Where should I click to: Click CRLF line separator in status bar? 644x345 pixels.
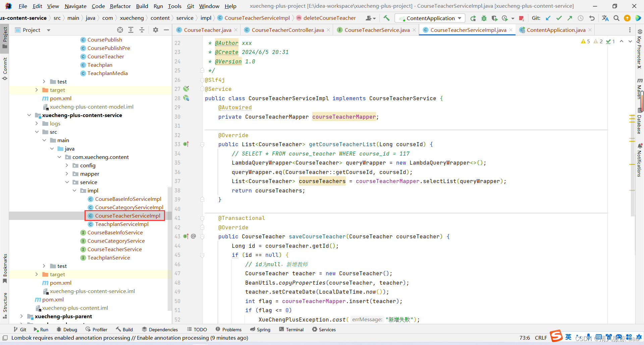[x=541, y=338]
